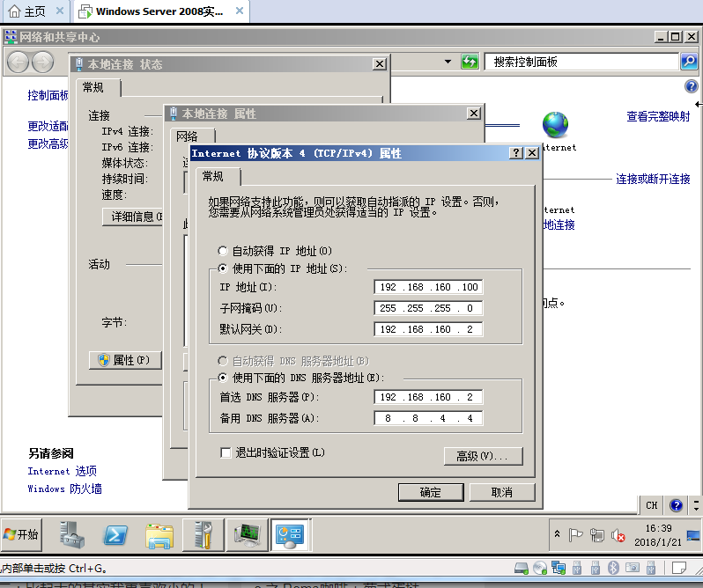Open the Task Manager taskbar icon
The height and width of the screenshot is (588, 703).
(247, 534)
